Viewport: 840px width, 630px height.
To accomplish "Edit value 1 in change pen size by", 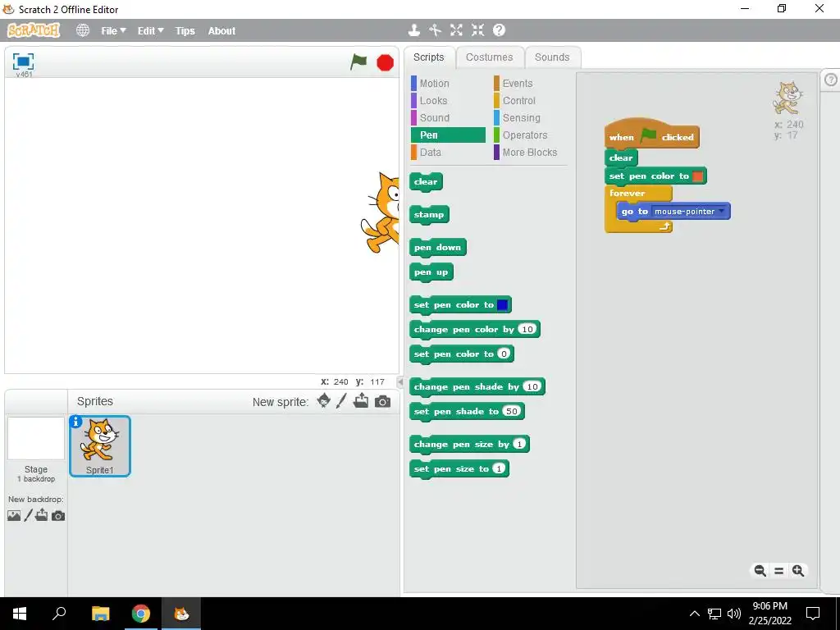I will [x=519, y=444].
